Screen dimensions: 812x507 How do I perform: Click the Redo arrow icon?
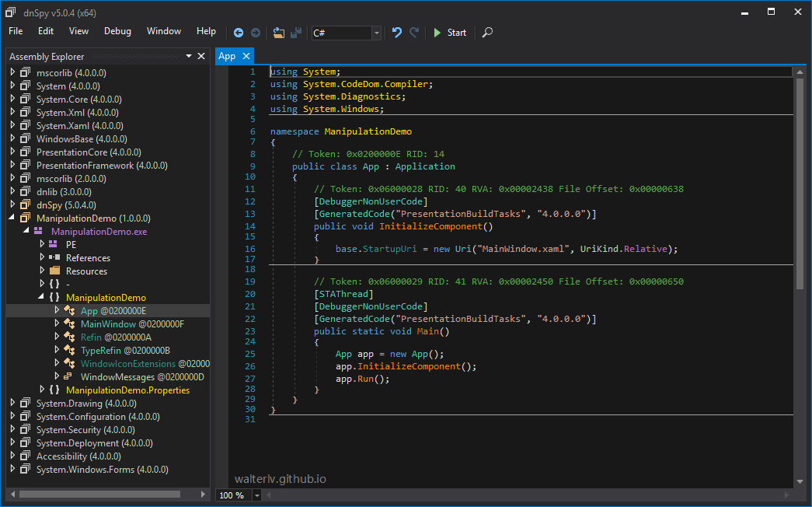pos(413,33)
